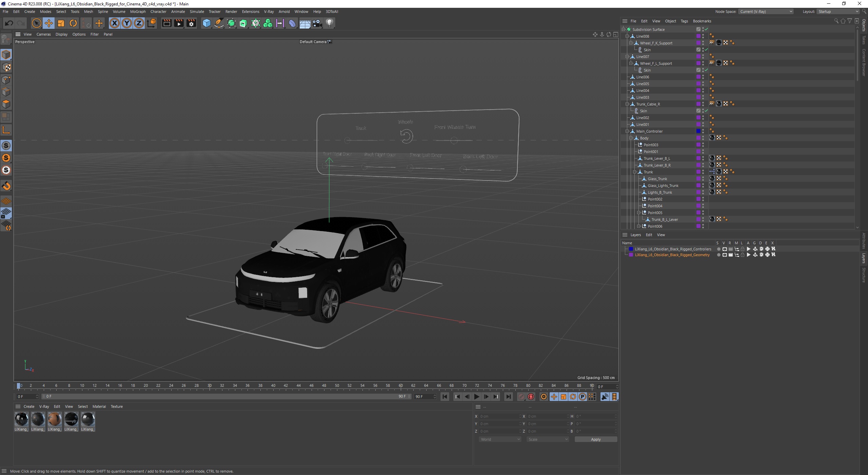Open Render to Picture Viewer
This screenshot has height=475, width=868.
point(179,23)
